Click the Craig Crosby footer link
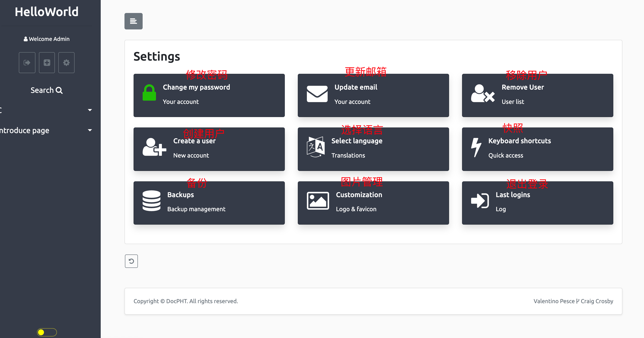 [597, 301]
